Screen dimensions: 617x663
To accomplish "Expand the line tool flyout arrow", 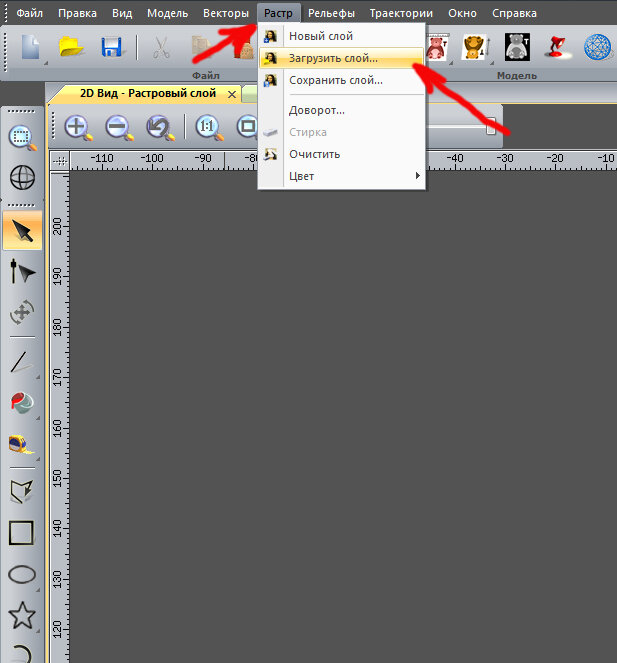I will tap(38, 376).
